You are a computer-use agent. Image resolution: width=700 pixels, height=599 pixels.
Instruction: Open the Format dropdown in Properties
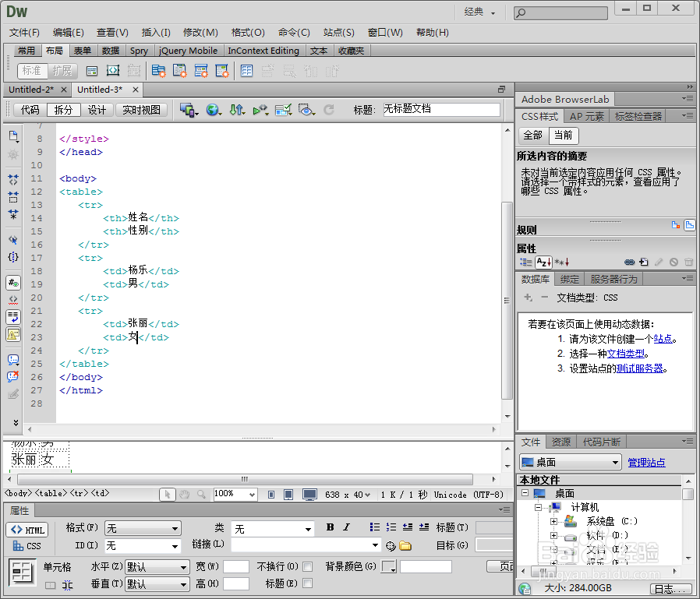point(143,529)
